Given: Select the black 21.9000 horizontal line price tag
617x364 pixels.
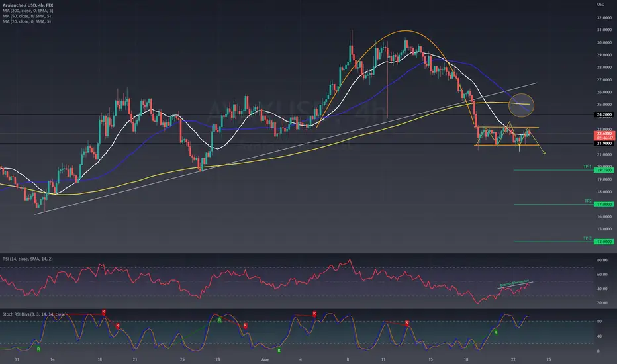Looking at the screenshot, I should [x=604, y=143].
